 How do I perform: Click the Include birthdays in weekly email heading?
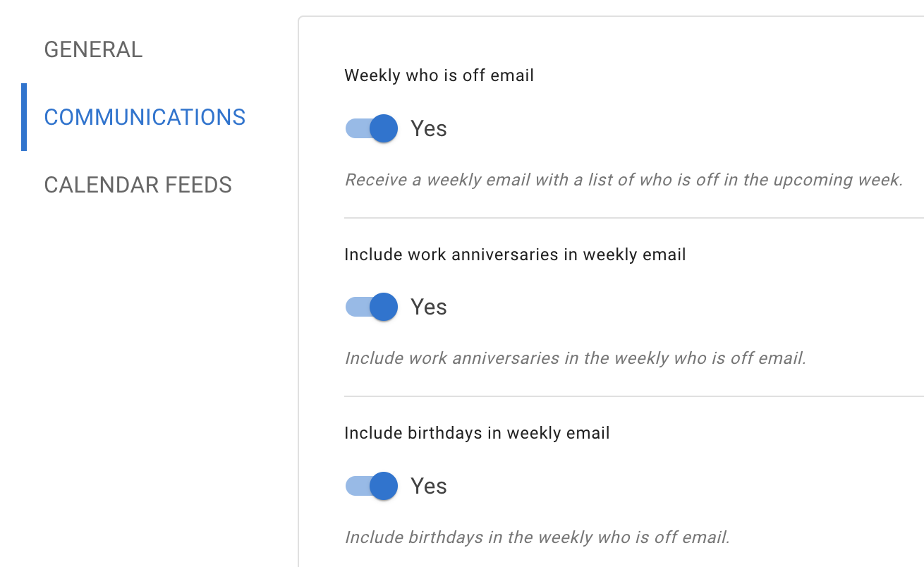(477, 433)
